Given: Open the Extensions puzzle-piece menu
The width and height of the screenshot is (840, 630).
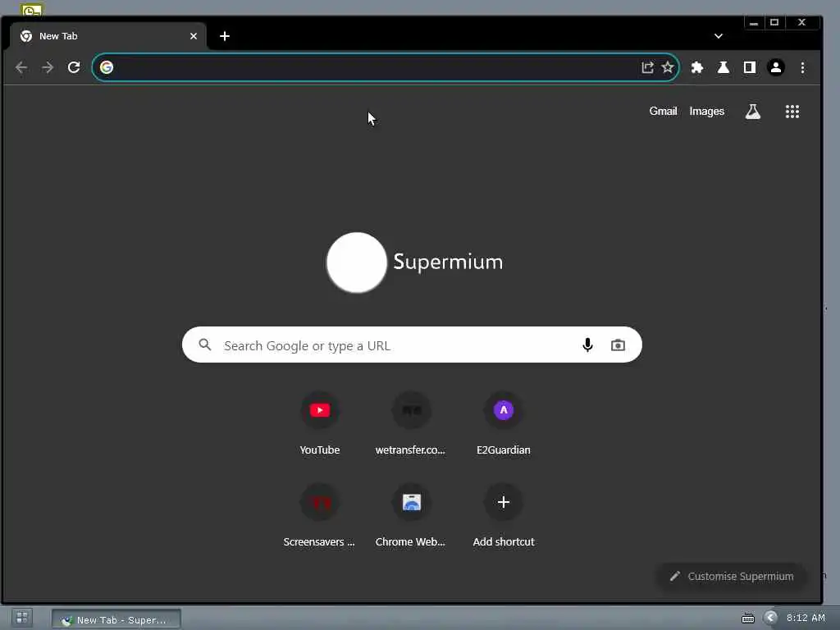Looking at the screenshot, I should tap(697, 67).
